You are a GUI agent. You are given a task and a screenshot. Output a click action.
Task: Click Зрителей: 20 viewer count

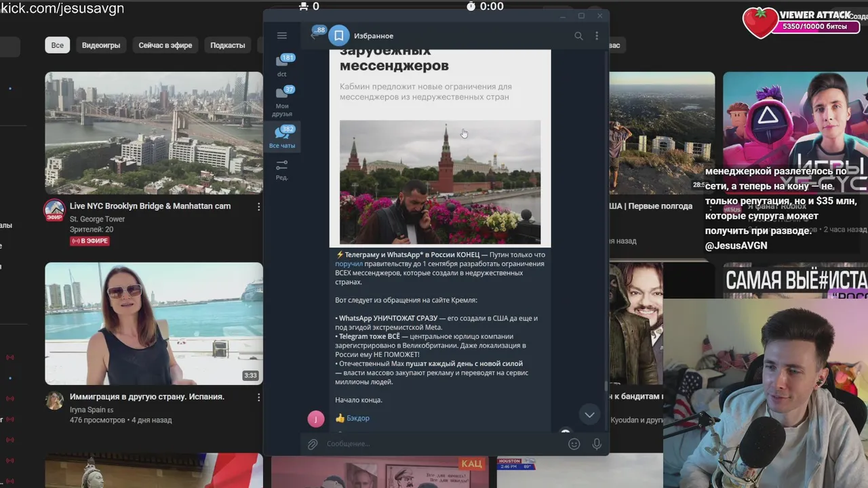(x=92, y=230)
